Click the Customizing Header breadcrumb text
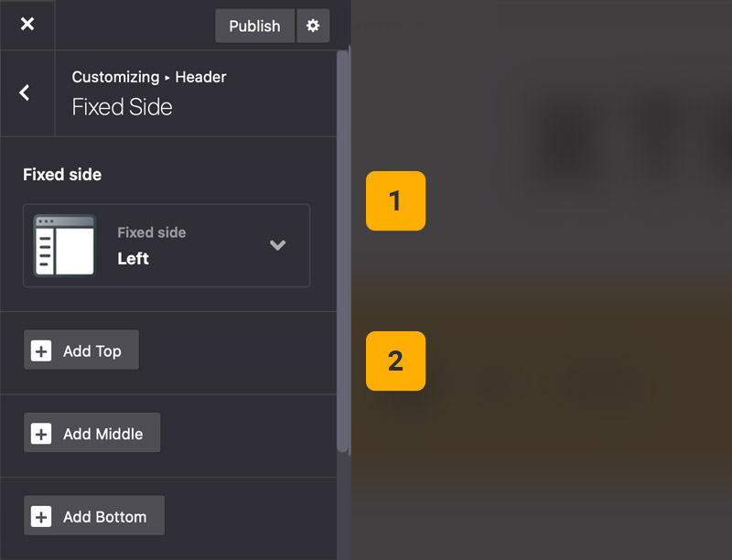The width and height of the screenshot is (732, 560). coord(148,77)
